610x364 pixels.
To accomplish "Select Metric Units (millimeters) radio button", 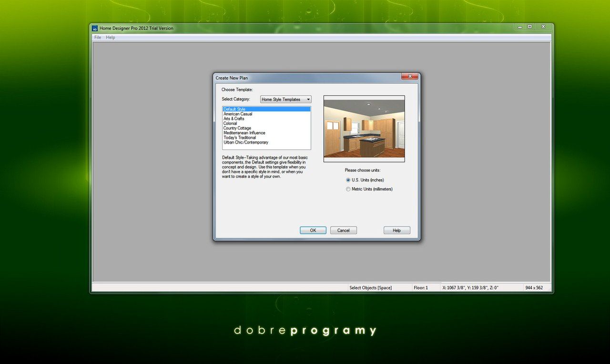I will click(x=348, y=189).
